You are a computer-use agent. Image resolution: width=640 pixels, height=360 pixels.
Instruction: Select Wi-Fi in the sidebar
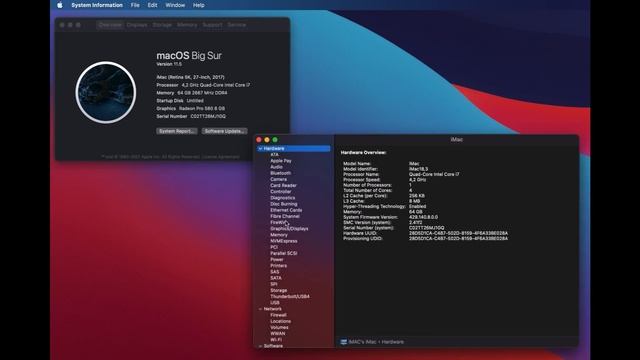click(276, 340)
